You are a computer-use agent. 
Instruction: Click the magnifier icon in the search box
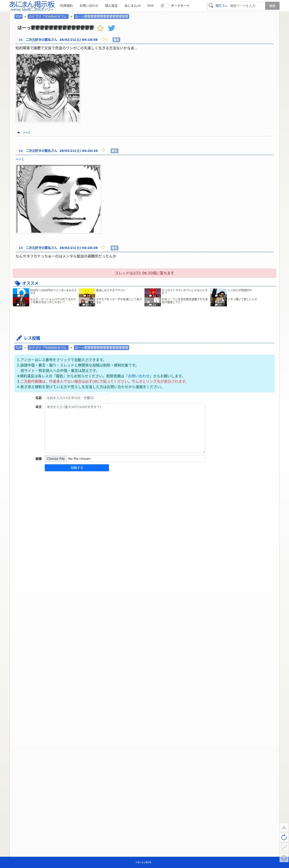pyautogui.click(x=211, y=6)
